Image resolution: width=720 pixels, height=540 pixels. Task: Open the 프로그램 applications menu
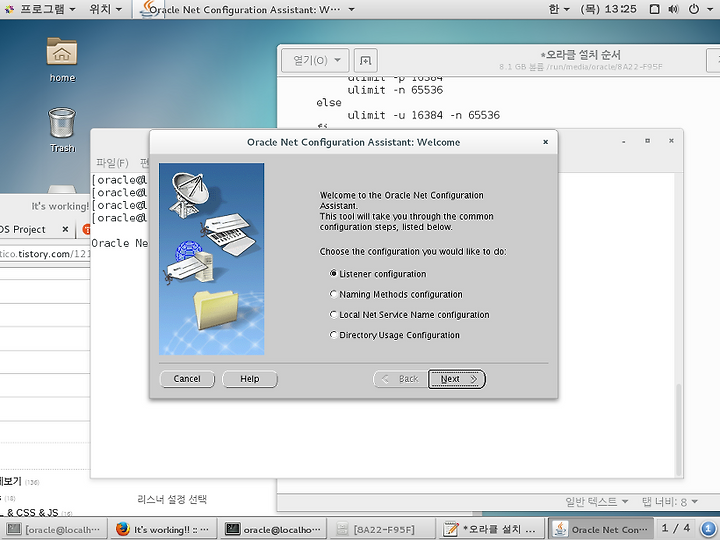tap(48, 9)
